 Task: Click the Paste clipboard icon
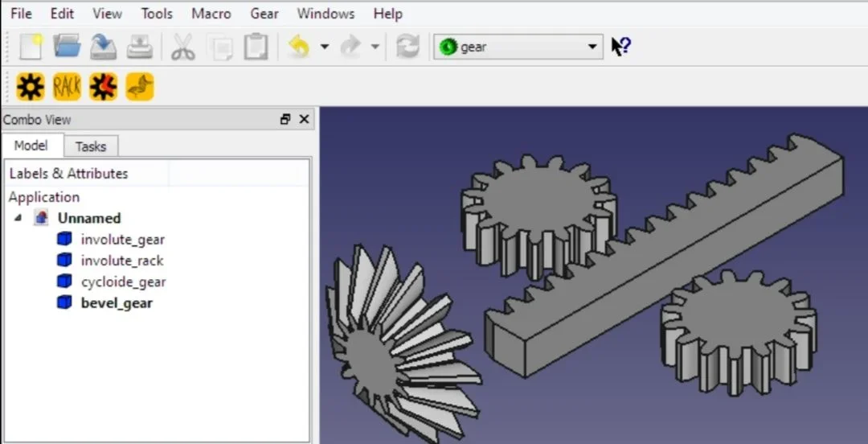click(256, 47)
